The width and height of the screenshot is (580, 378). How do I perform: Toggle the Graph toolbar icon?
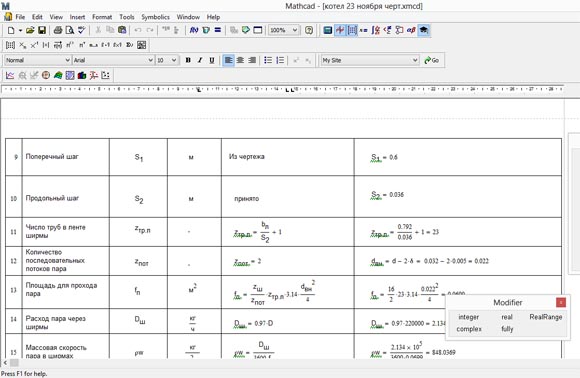tap(340, 30)
